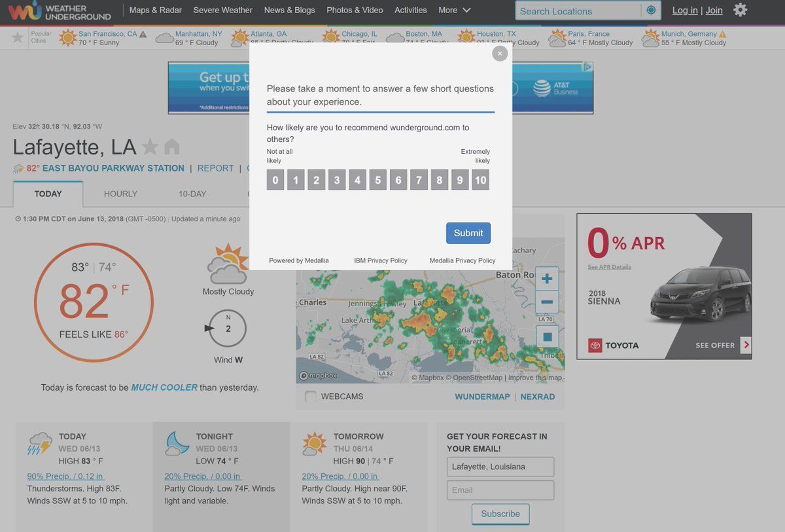Click the station weather icon beside 82°
This screenshot has width=785, height=532.
18,169
